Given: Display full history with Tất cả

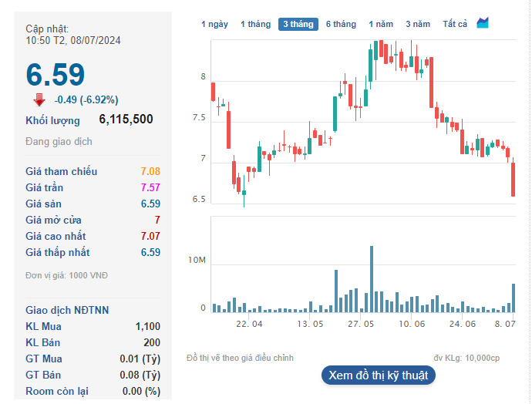Looking at the screenshot, I should click(x=455, y=24).
